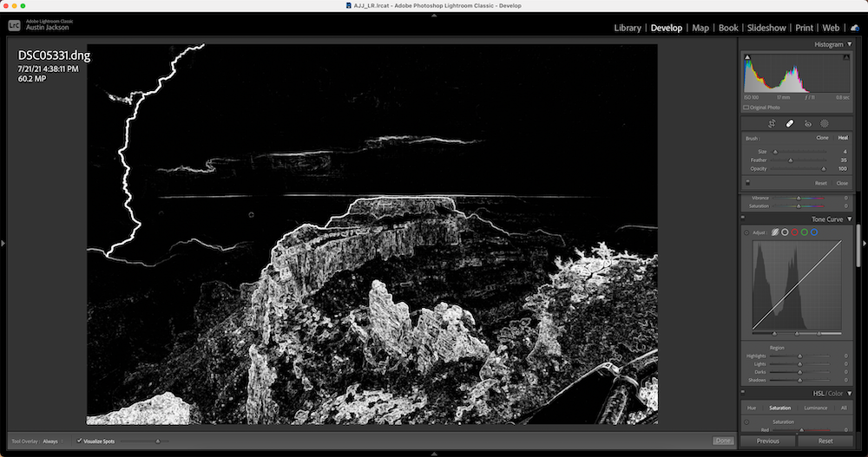The height and width of the screenshot is (457, 868).
Task: Click the cloud sync status icon
Action: tap(855, 28)
